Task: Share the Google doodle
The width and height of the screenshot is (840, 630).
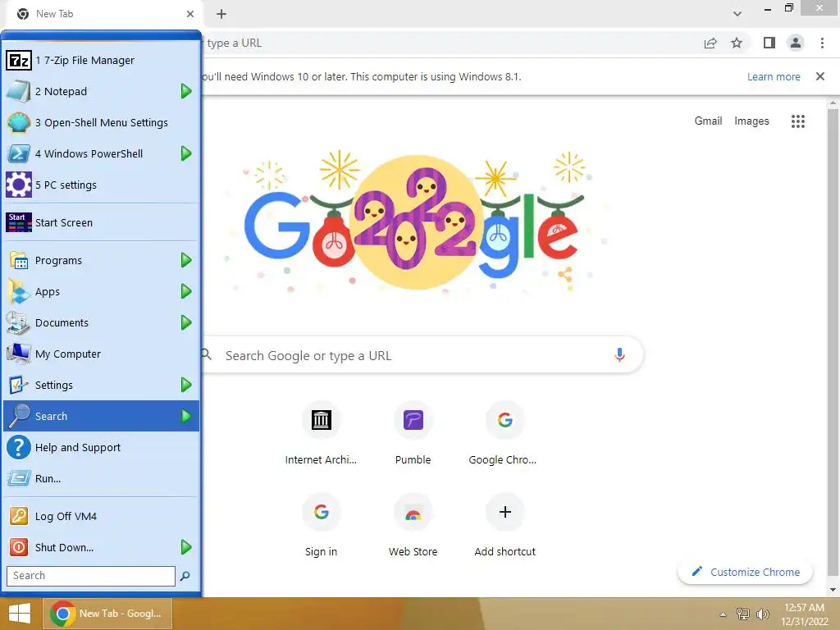Action: click(x=565, y=275)
